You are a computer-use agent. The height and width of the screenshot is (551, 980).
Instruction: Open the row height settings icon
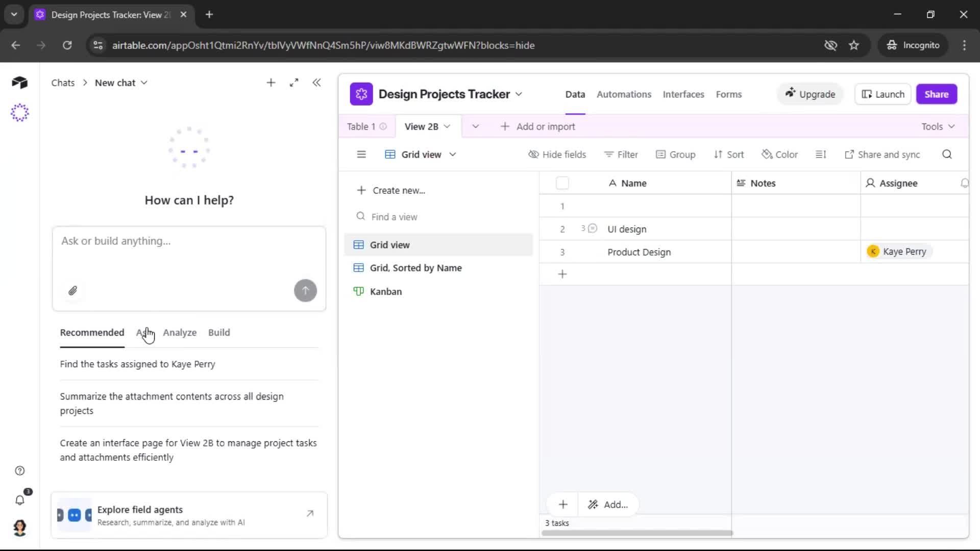pyautogui.click(x=821, y=154)
